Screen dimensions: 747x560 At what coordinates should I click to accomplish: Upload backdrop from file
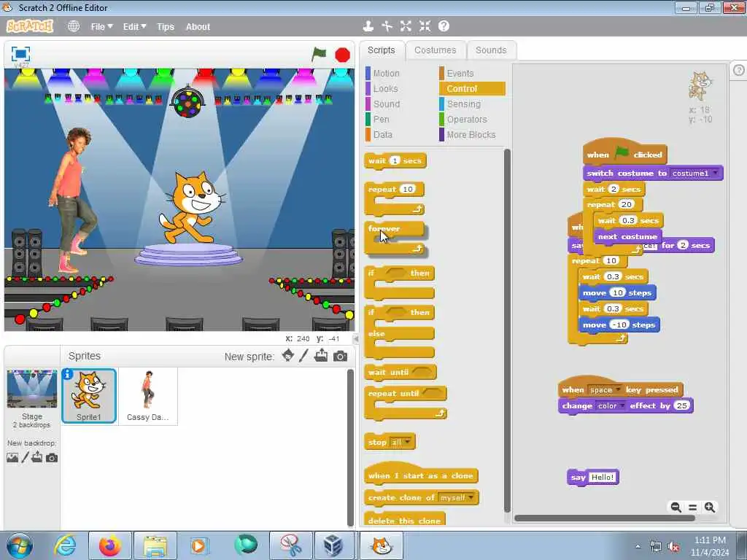point(37,458)
